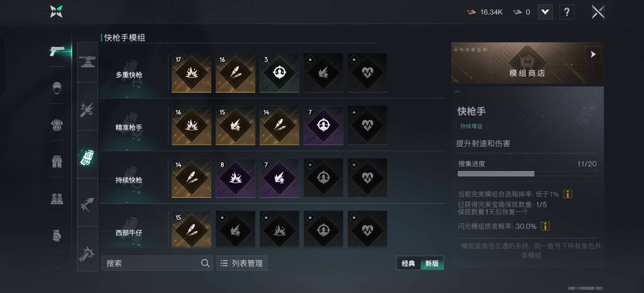This screenshot has width=644, height=293.
Task: Expand module shop with arrow button
Action: 593,54
